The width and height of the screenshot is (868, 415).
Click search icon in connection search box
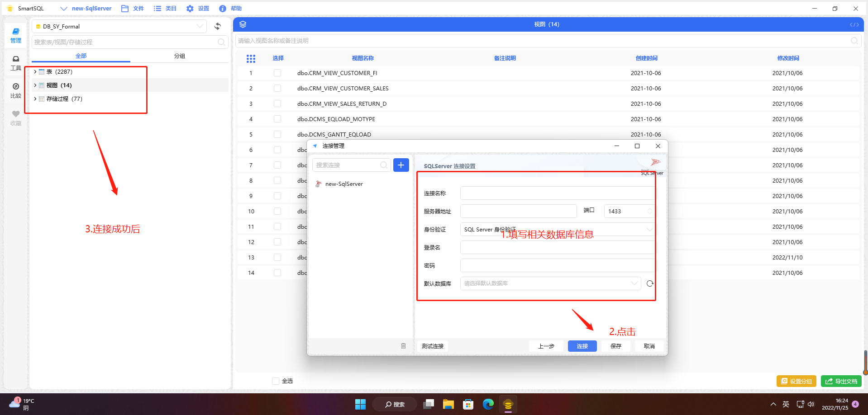tap(384, 165)
